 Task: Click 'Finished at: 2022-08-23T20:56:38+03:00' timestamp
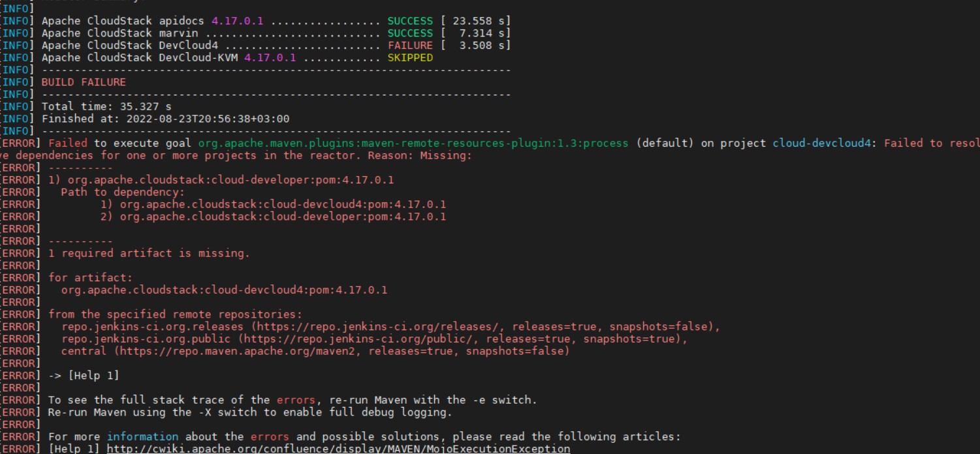tap(165, 119)
